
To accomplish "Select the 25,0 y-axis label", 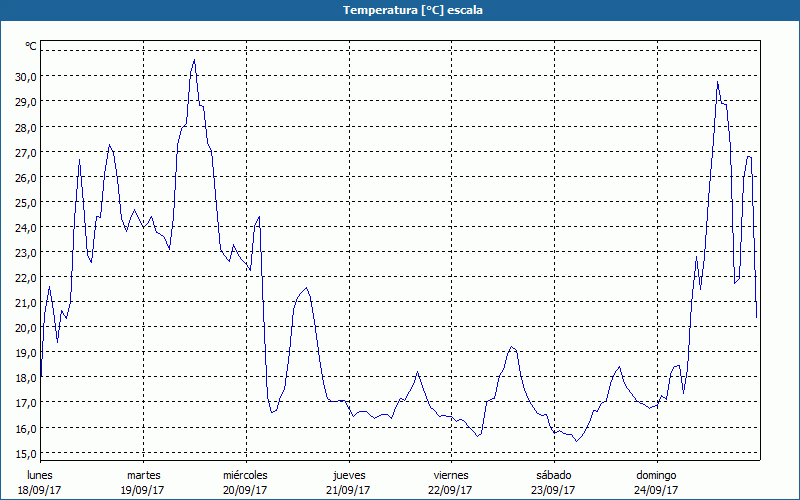I will [x=24, y=202].
